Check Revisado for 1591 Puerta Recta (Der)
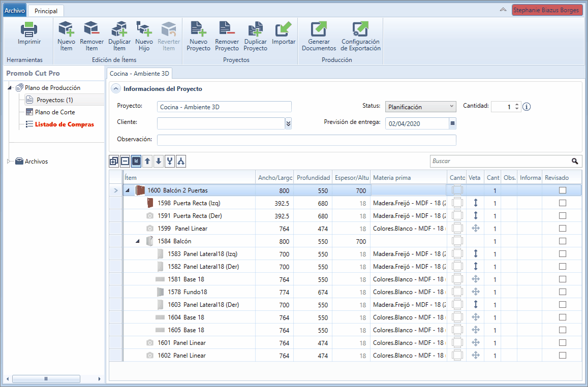The image size is (588, 387). click(563, 216)
